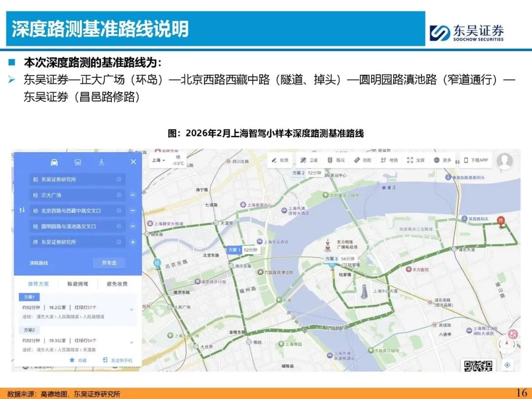Open the 反馈 feedback tool
The image size is (532, 399).
point(280,160)
